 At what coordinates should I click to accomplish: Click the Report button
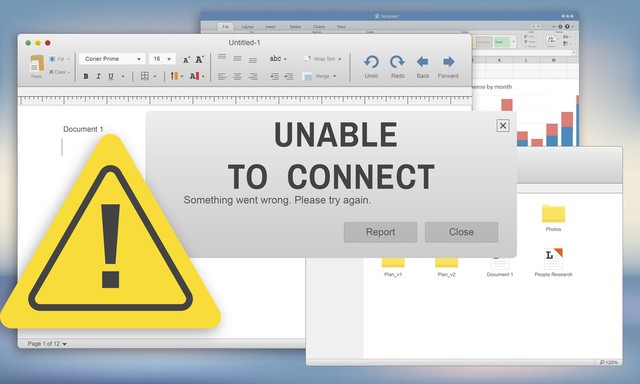pyautogui.click(x=380, y=232)
